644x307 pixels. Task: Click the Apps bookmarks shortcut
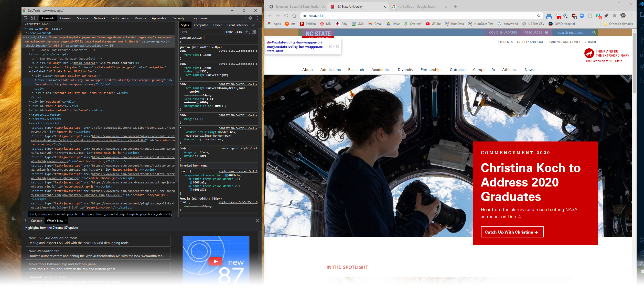coord(274,24)
